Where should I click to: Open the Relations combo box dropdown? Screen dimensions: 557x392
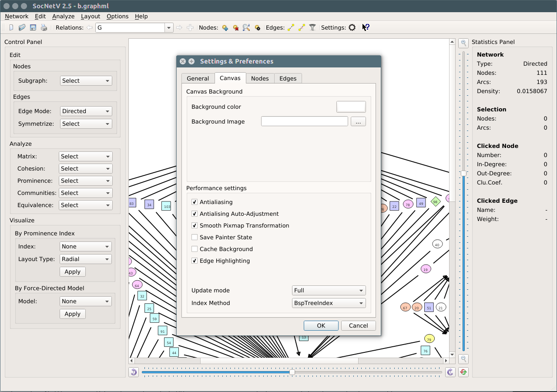(x=169, y=27)
